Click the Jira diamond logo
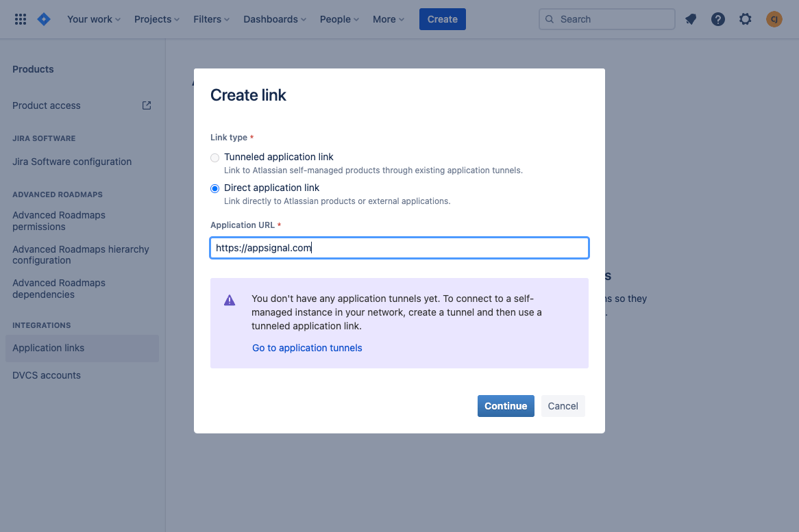 click(44, 19)
